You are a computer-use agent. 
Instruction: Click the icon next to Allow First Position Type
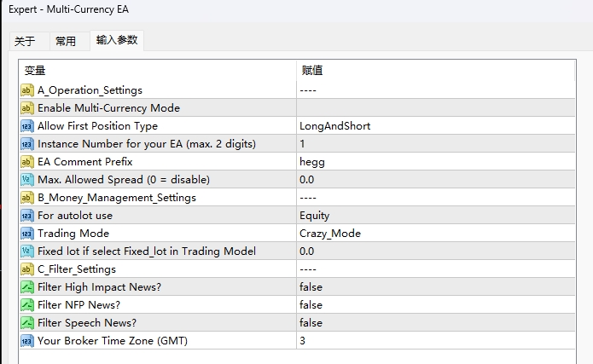pos(26,126)
